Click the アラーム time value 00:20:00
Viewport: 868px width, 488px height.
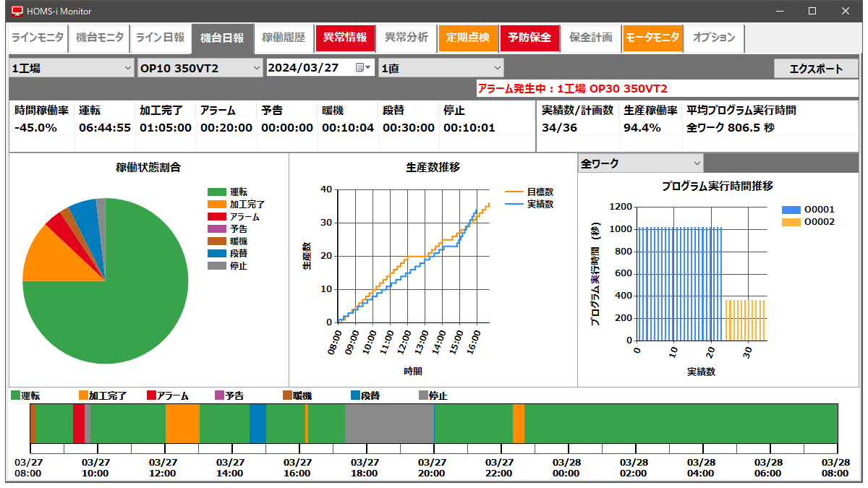click(x=226, y=128)
